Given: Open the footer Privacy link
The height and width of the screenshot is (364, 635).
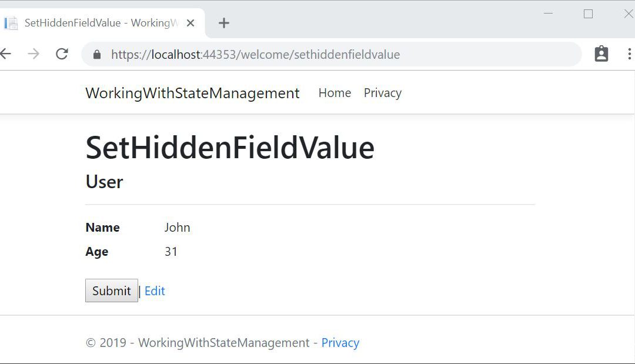Looking at the screenshot, I should click(x=340, y=343).
